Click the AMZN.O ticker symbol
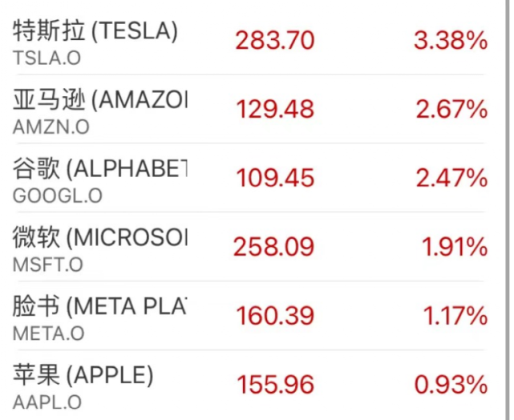This screenshot has width=514, height=420. coord(51,127)
